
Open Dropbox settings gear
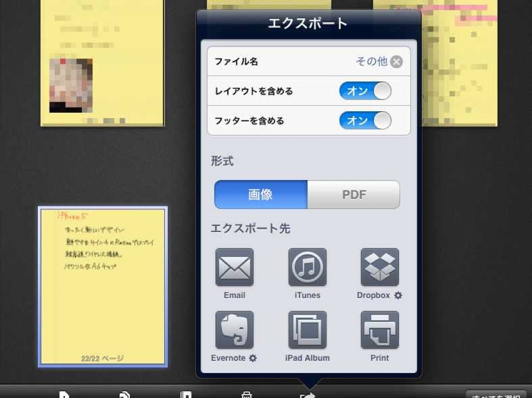[398, 295]
